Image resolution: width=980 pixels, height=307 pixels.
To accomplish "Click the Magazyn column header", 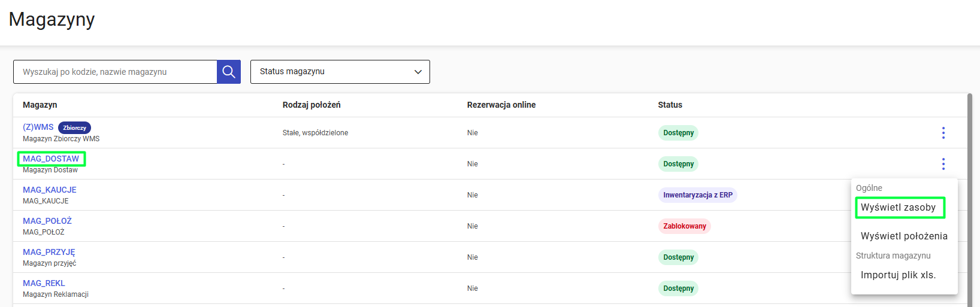I will [40, 105].
